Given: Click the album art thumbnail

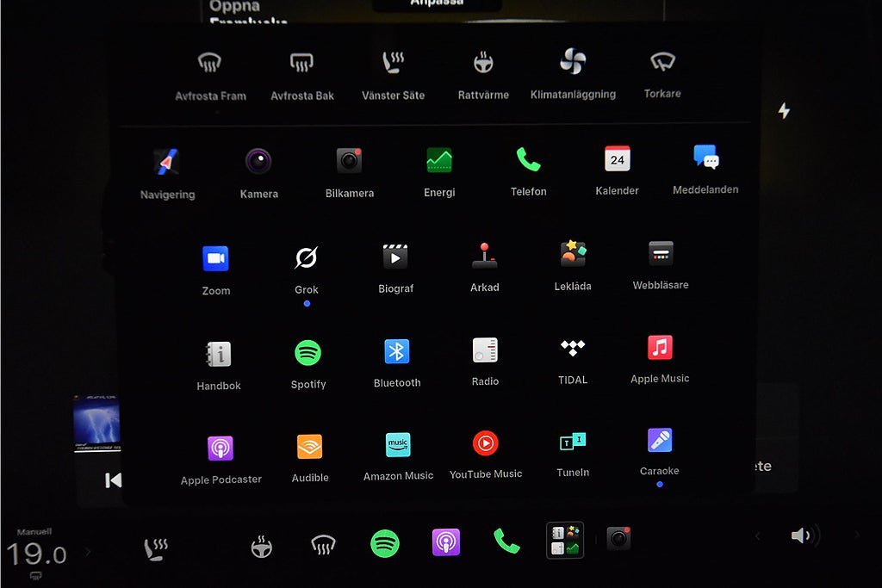Looking at the screenshot, I should coord(96,424).
